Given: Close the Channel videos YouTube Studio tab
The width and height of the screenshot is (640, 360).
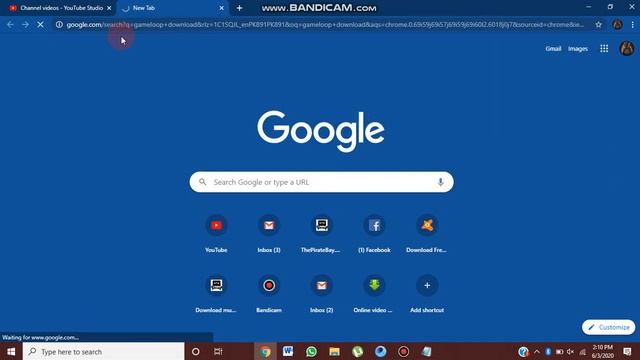Looking at the screenshot, I should [x=109, y=8].
